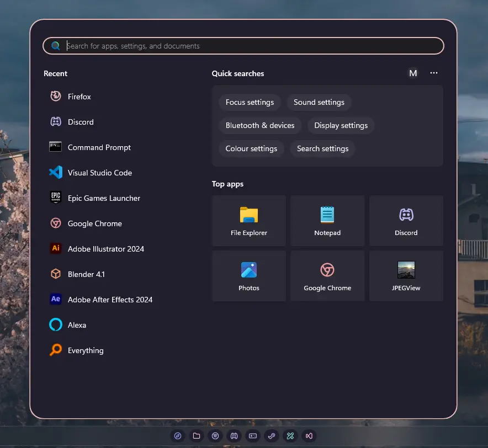Open Focus settings quick search

[250, 103]
